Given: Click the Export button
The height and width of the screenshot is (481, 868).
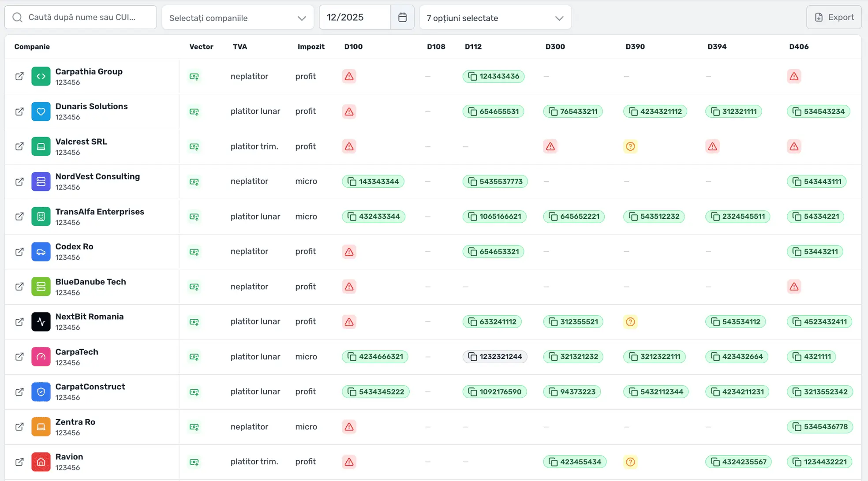Looking at the screenshot, I should (x=834, y=17).
